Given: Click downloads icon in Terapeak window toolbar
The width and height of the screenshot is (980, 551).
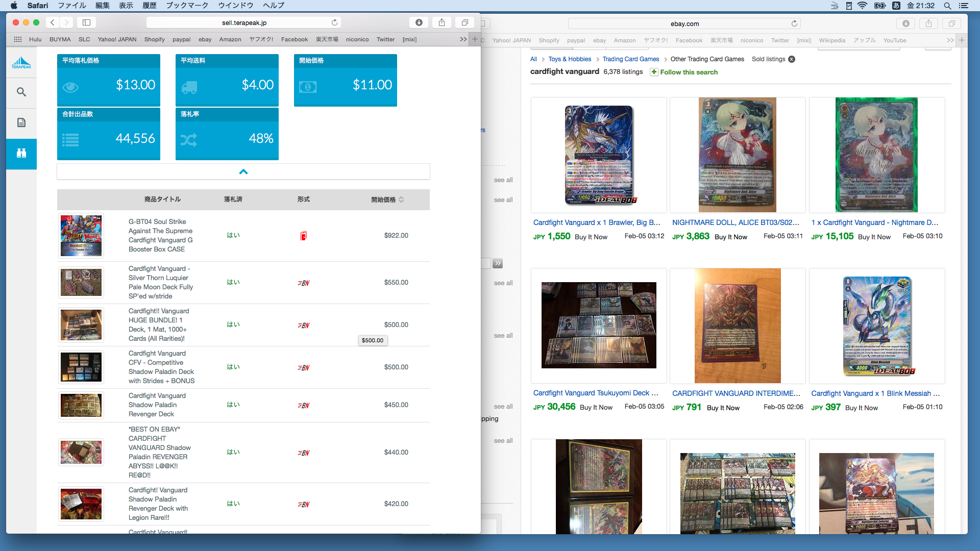Looking at the screenshot, I should click(419, 22).
